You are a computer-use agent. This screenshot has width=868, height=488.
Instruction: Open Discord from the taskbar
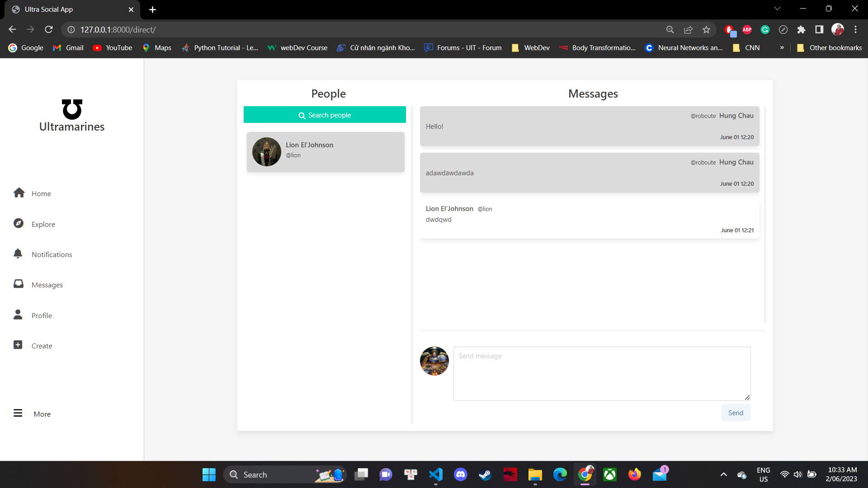pyautogui.click(x=460, y=474)
